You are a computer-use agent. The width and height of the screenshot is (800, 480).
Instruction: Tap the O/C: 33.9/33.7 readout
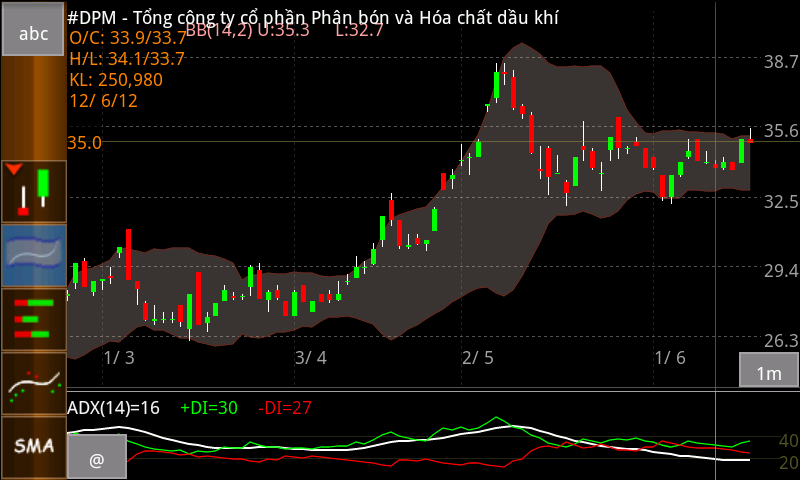pos(126,38)
